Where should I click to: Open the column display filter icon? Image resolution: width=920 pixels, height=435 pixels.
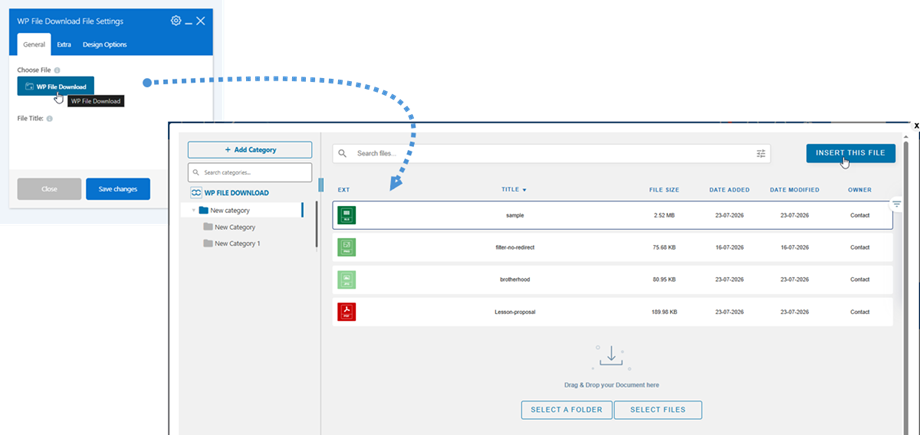(x=897, y=204)
